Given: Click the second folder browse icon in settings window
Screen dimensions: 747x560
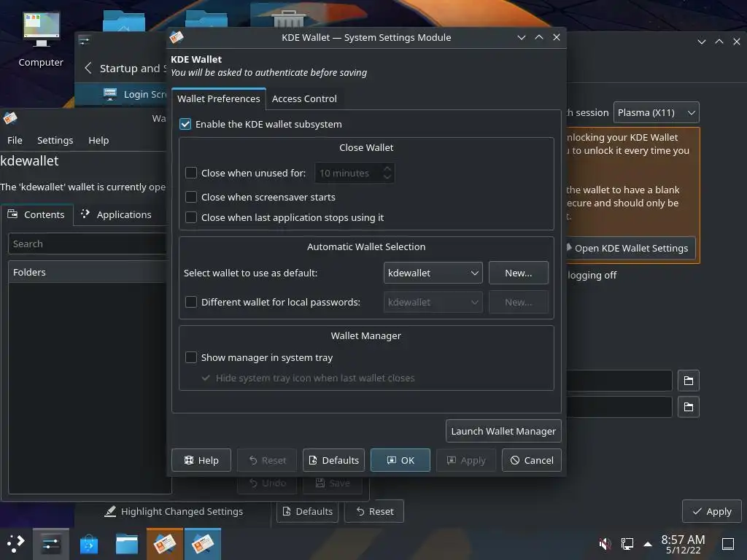Looking at the screenshot, I should click(x=688, y=407).
